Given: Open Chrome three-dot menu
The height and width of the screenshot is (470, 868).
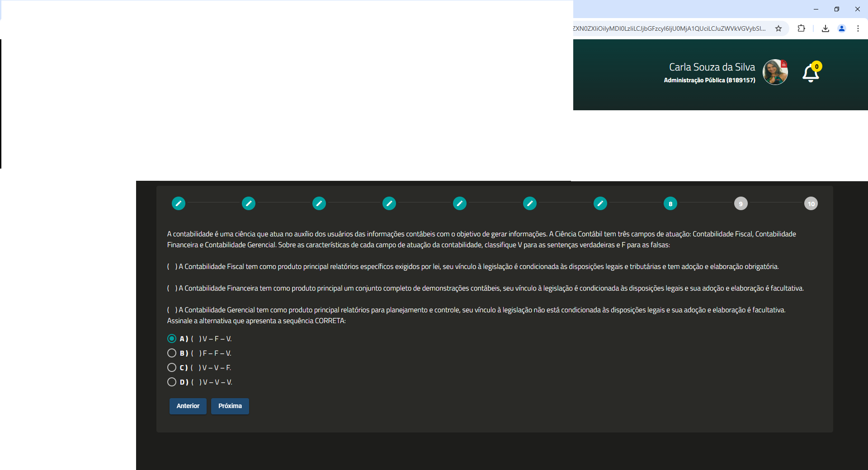Looking at the screenshot, I should coord(858,28).
